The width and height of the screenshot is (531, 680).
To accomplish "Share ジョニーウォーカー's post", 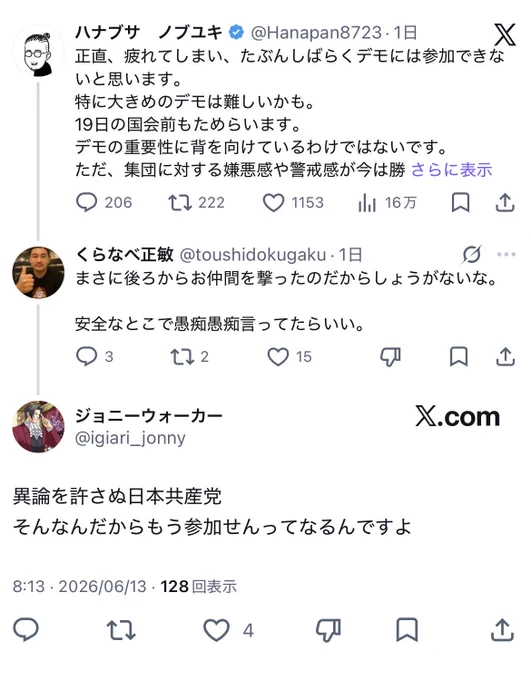I will click(x=502, y=630).
